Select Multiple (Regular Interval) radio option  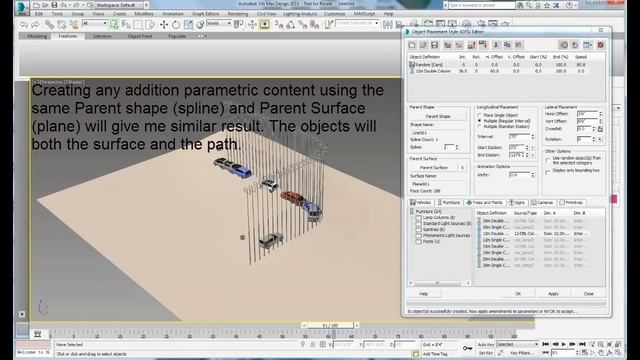[x=480, y=121]
